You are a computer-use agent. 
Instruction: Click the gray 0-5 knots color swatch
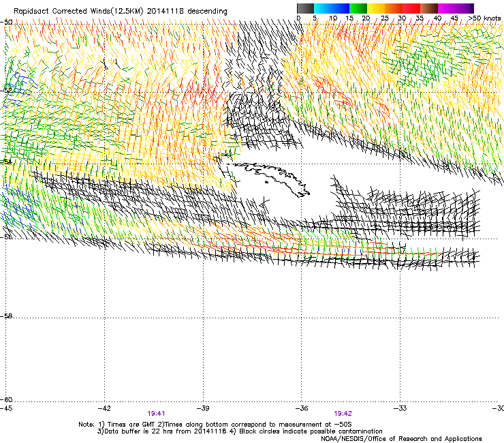point(305,8)
